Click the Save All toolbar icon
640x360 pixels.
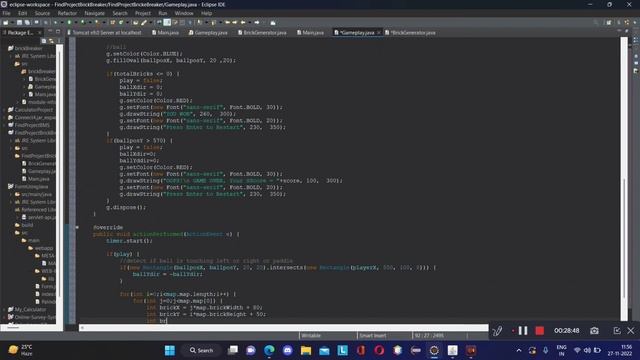tap(27, 22)
